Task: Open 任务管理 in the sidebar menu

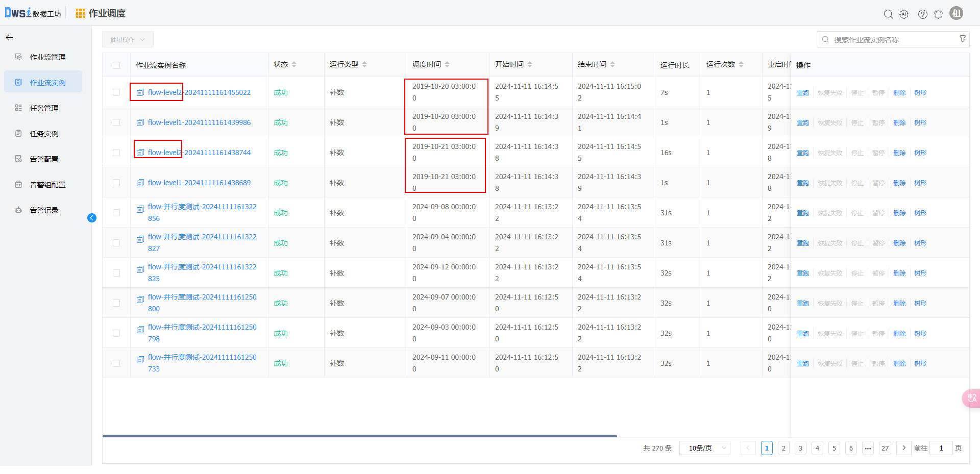Action: coord(44,108)
